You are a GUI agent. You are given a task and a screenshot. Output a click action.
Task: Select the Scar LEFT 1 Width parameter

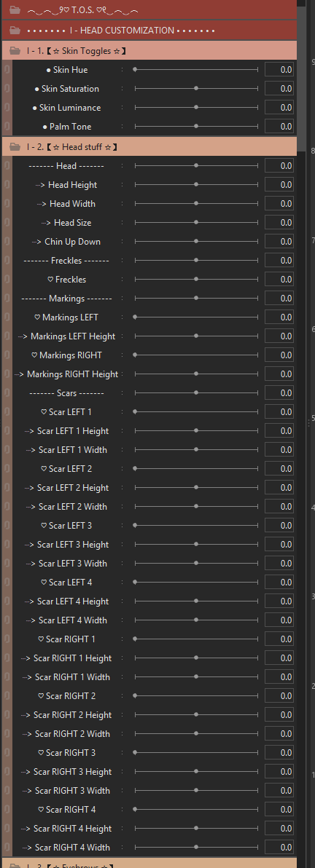click(x=66, y=449)
